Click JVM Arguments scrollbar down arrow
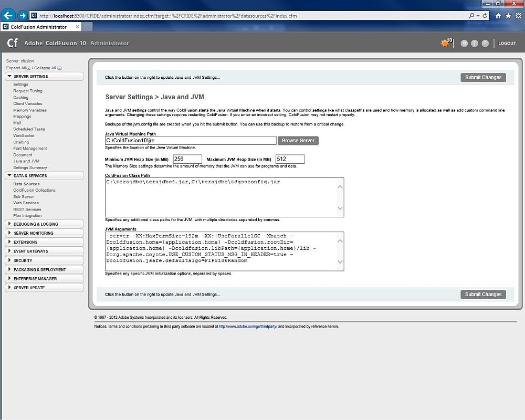Screen dimensions: 525x420 pos(340,262)
